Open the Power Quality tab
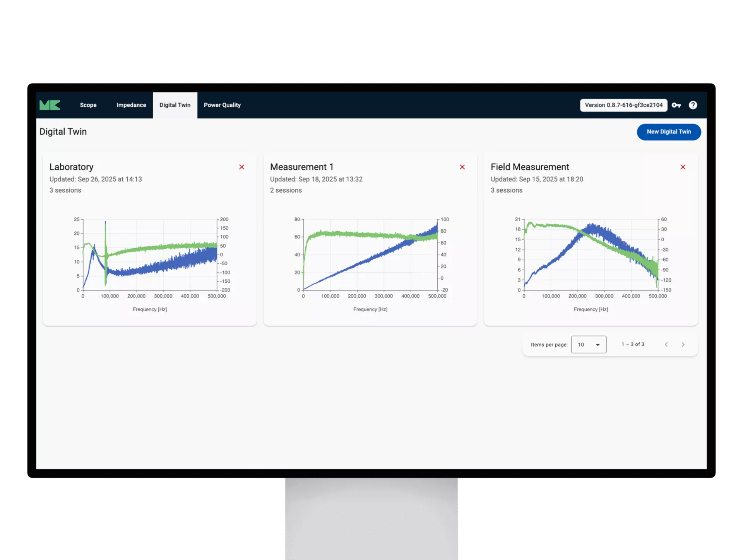This screenshot has width=743, height=560. click(x=222, y=105)
